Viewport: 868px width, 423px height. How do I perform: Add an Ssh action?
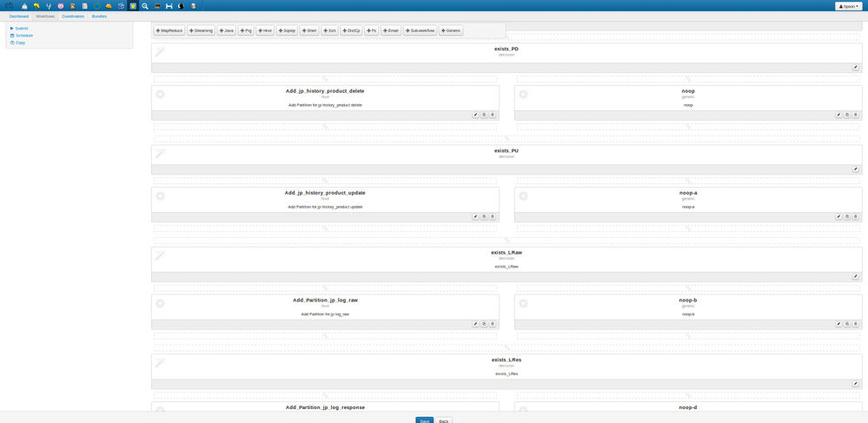pyautogui.click(x=330, y=30)
